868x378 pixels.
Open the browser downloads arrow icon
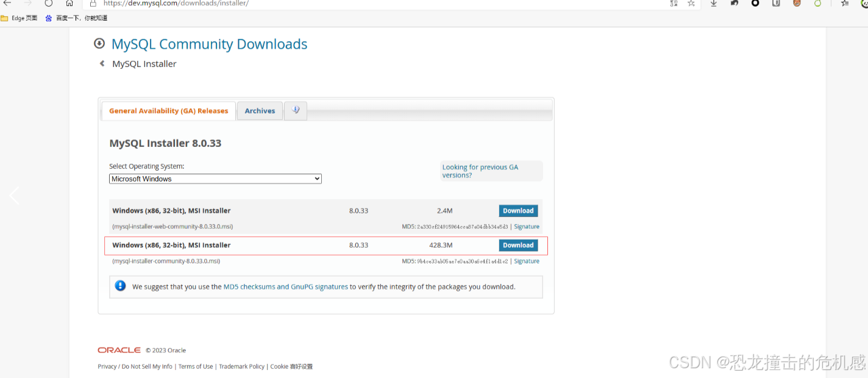(x=714, y=3)
